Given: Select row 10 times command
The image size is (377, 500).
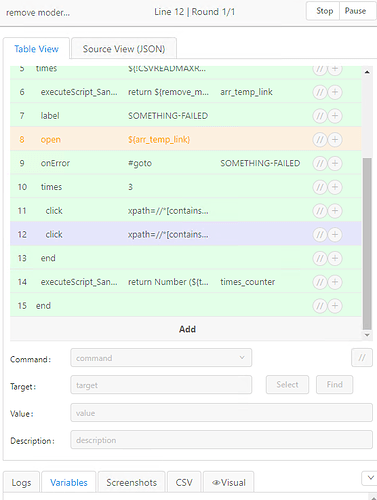Looking at the screenshot, I should click(x=186, y=187).
